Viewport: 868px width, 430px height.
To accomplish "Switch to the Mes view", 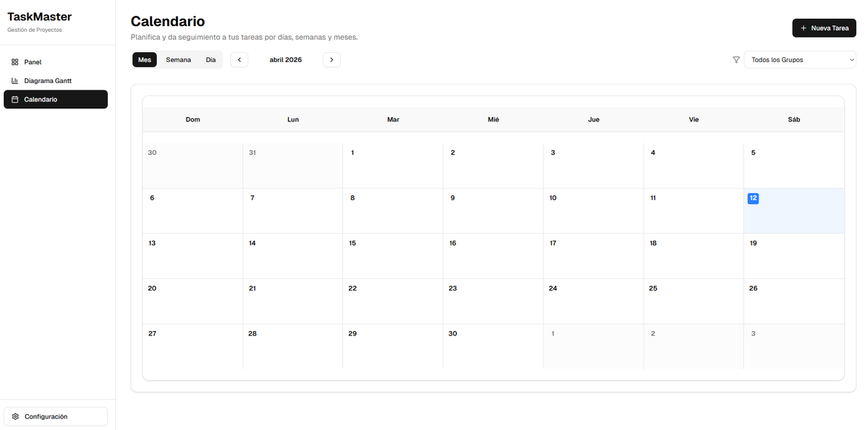I will (x=145, y=60).
